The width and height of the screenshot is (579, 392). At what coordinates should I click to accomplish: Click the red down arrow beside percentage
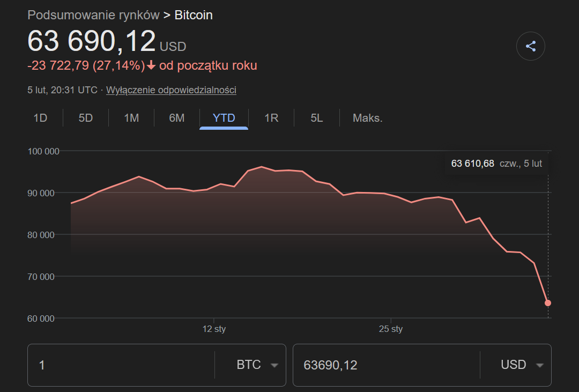tap(151, 65)
